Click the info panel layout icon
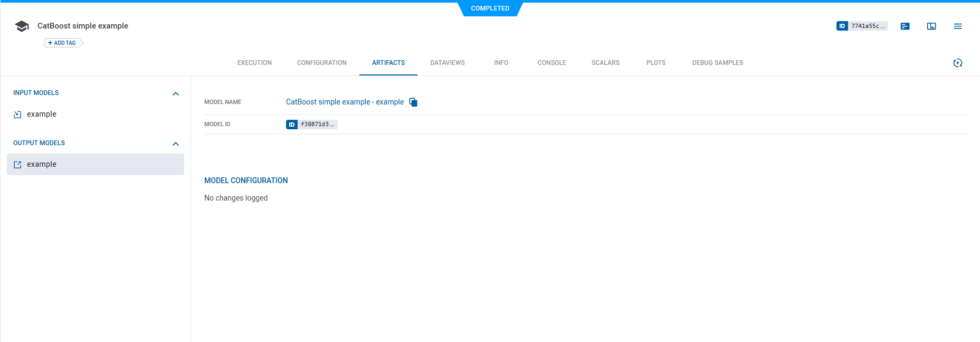 point(931,26)
